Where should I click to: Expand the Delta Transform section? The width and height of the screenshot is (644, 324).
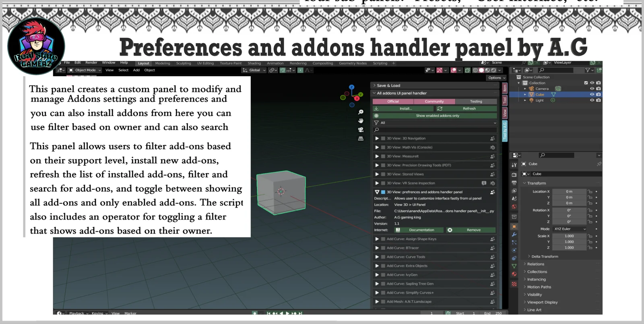point(545,257)
